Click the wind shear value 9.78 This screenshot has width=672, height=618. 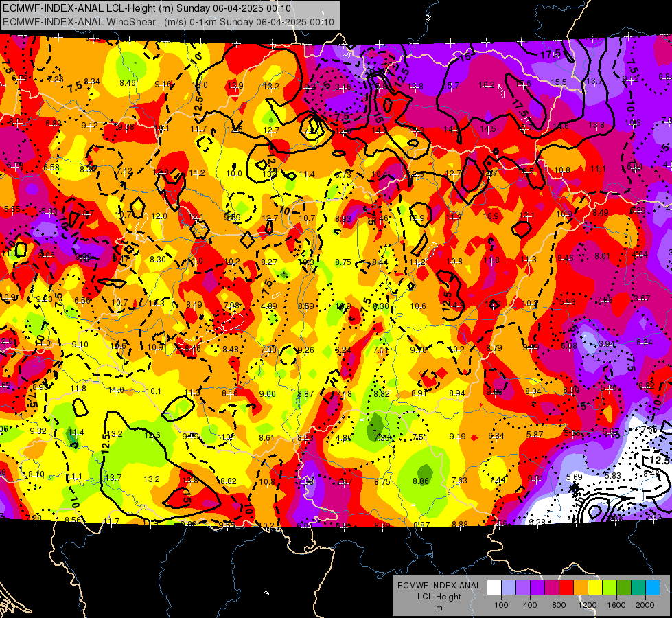[x=418, y=350]
